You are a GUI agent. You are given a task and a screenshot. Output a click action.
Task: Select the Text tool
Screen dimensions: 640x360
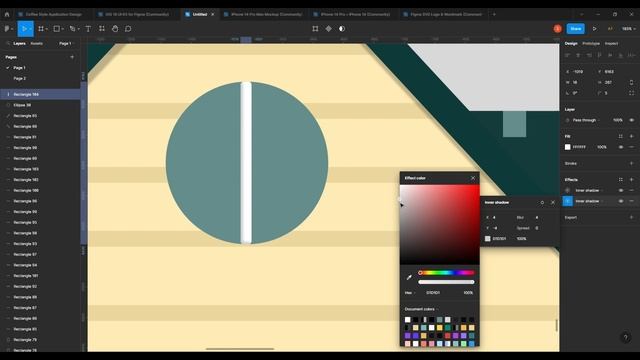[x=88, y=29]
